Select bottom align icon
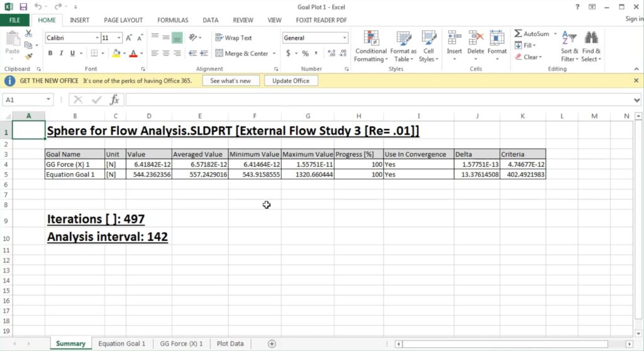The image size is (644, 351). point(177,38)
